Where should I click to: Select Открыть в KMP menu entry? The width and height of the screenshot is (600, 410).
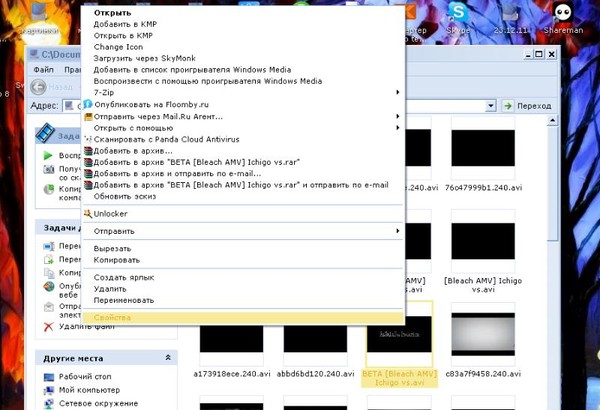click(x=123, y=36)
